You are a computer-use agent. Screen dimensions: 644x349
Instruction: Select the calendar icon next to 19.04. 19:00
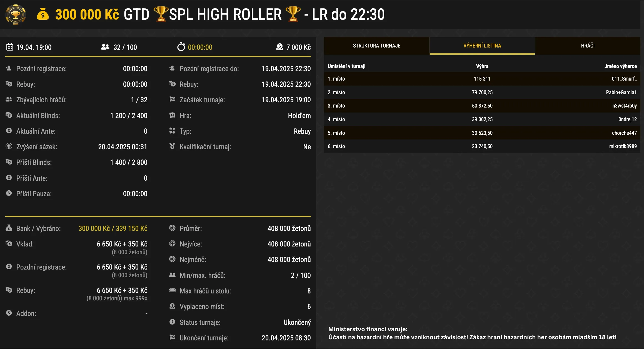(9, 47)
